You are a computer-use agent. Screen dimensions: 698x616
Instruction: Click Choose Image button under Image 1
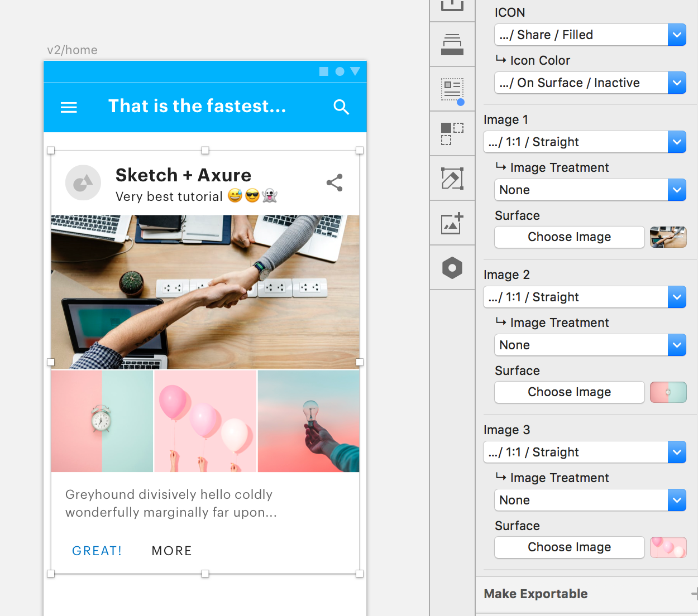pos(570,237)
